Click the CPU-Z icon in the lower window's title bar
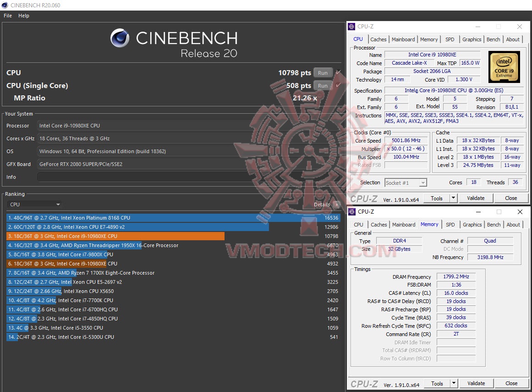The image size is (532, 392). click(x=352, y=212)
